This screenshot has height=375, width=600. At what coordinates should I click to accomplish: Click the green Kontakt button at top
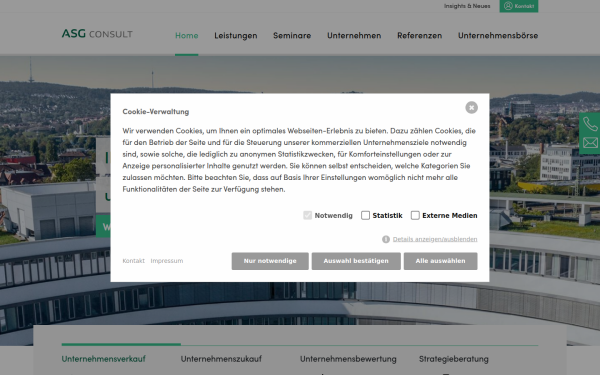pos(519,6)
